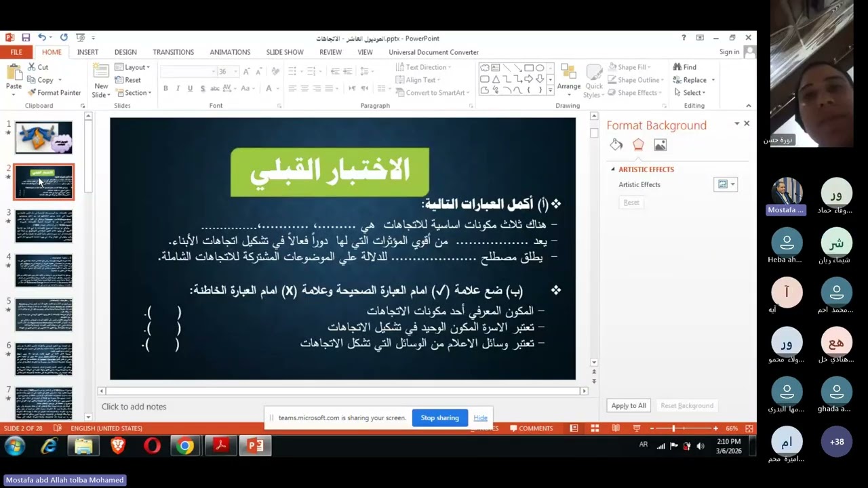This screenshot has height=488, width=868.
Task: Open the Effects pentagon tab in Format Background
Action: pos(638,144)
